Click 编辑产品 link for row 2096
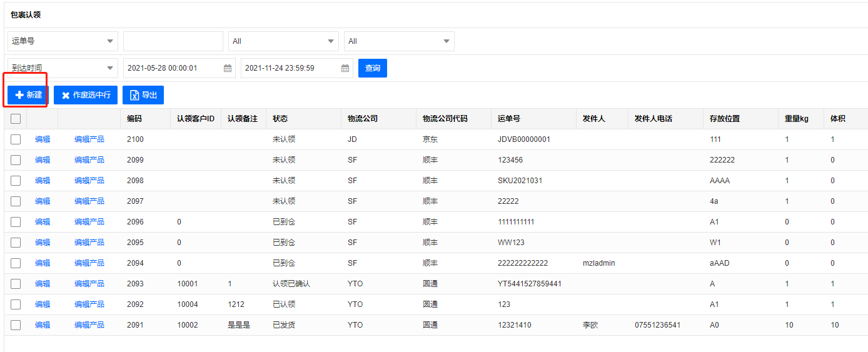 [89, 222]
